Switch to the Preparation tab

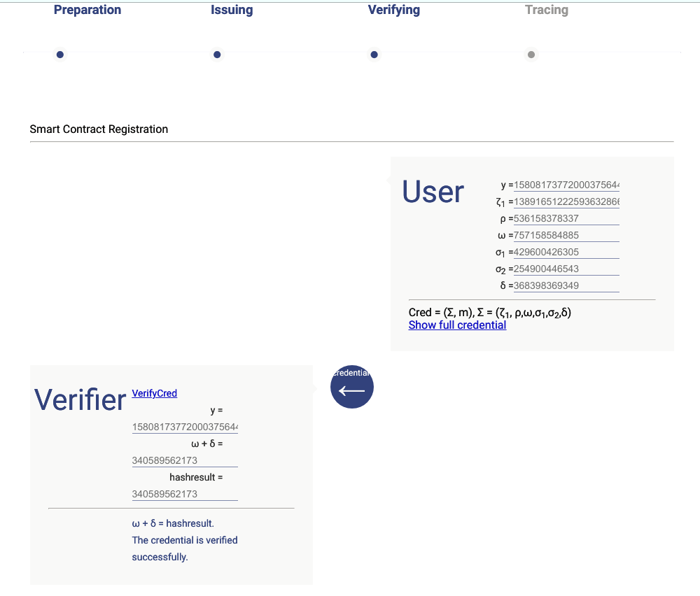(87, 10)
